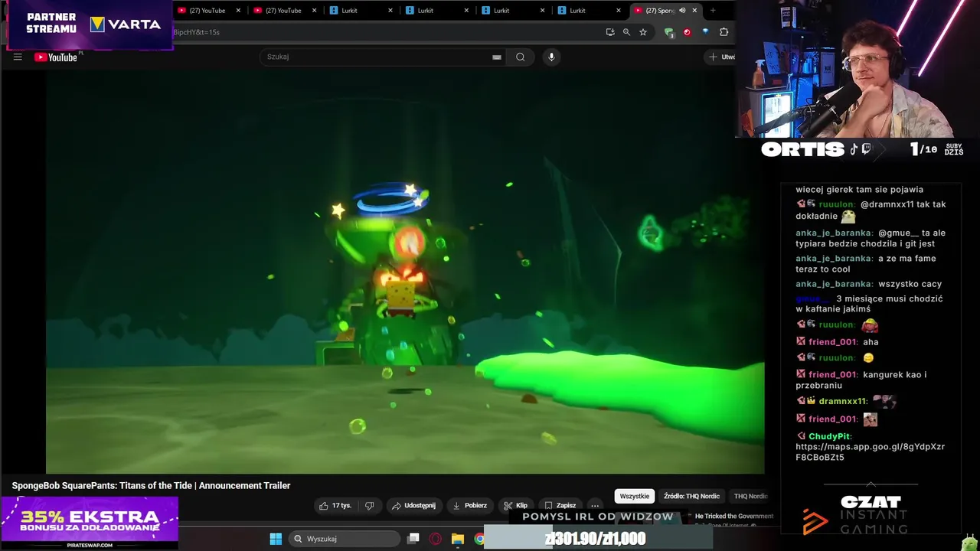
Task: Click the message a ze ma fame teraz to cool
Action: pos(865,263)
